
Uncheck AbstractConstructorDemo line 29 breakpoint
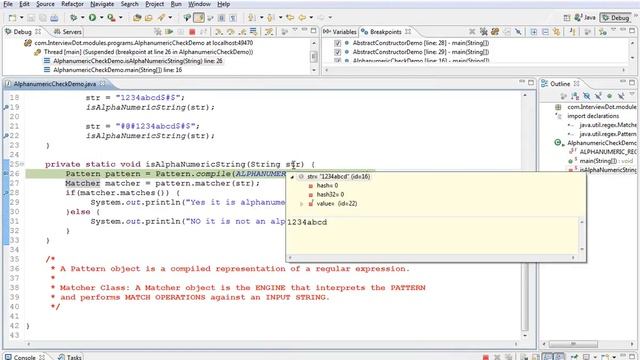338,52
